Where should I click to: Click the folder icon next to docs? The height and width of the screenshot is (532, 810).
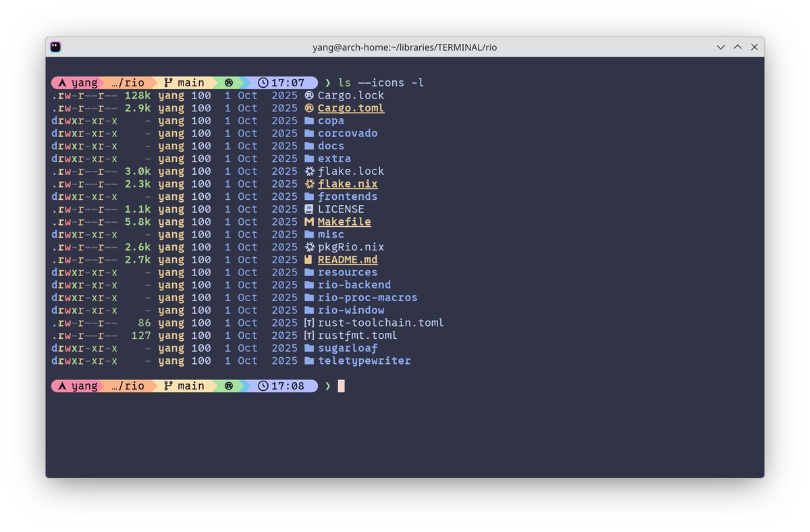click(309, 146)
